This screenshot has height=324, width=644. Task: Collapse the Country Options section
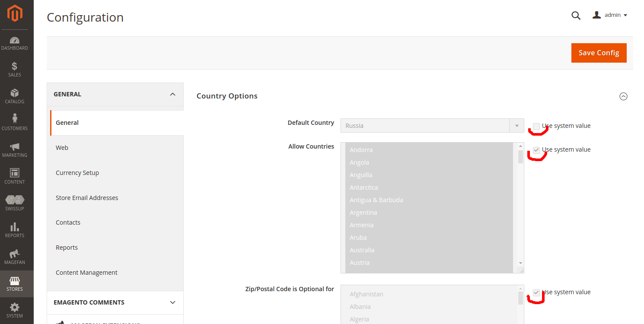pos(623,96)
